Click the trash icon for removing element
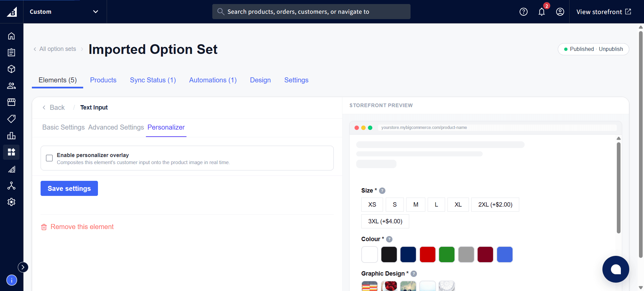Image resolution: width=644 pixels, height=291 pixels. (44, 227)
